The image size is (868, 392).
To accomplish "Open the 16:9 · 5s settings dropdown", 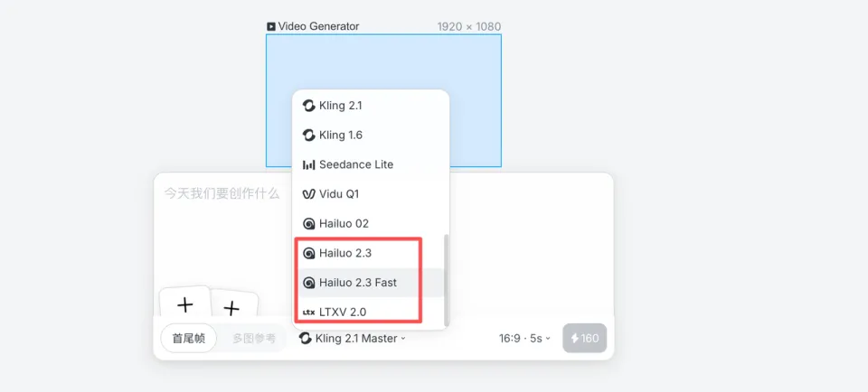I will point(524,339).
